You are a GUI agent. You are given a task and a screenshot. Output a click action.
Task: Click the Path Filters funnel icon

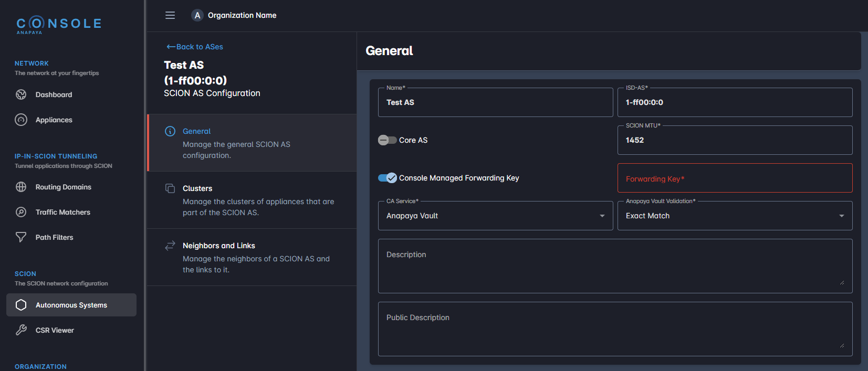click(21, 237)
